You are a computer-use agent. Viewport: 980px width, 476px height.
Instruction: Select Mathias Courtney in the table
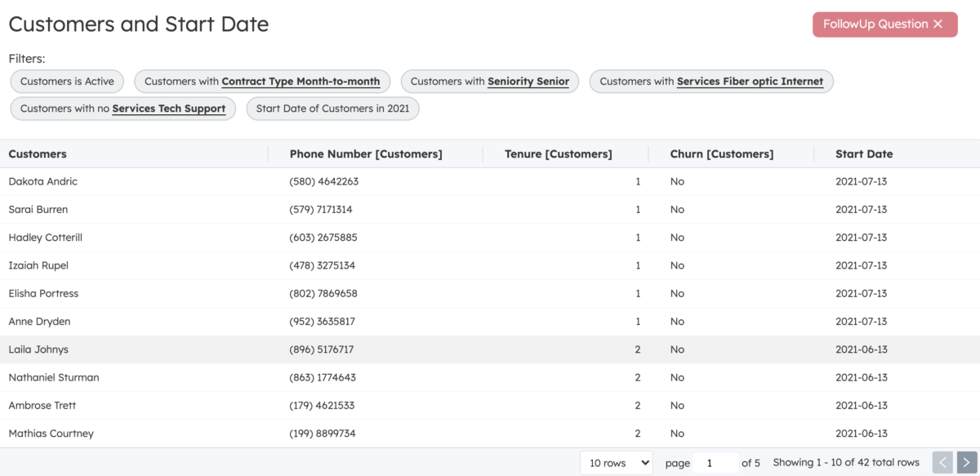pos(51,434)
